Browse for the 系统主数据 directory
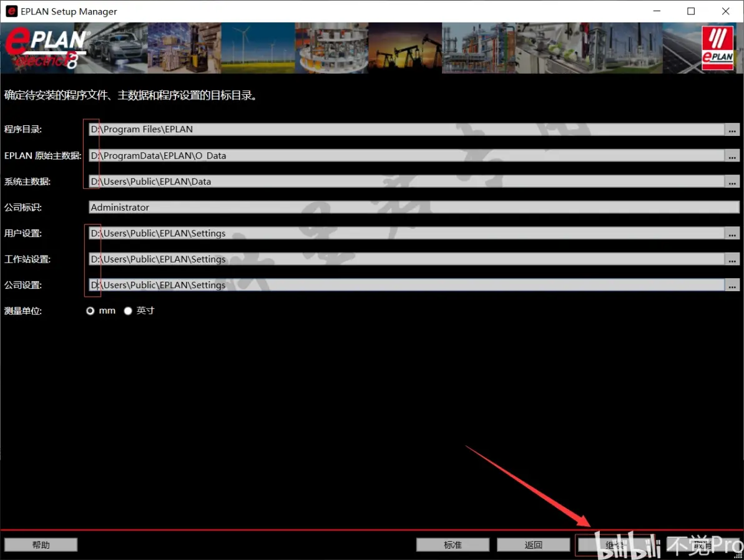 click(x=732, y=181)
